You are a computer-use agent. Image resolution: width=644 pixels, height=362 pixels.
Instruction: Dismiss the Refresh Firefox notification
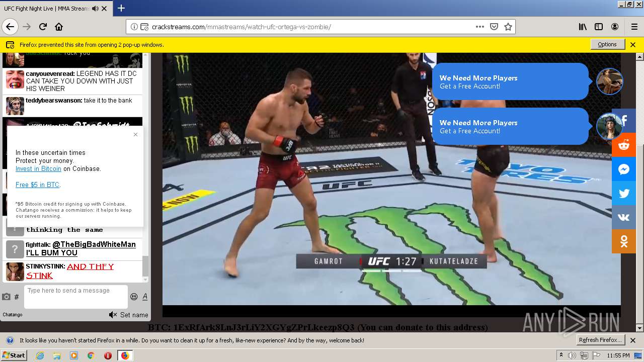point(633,340)
